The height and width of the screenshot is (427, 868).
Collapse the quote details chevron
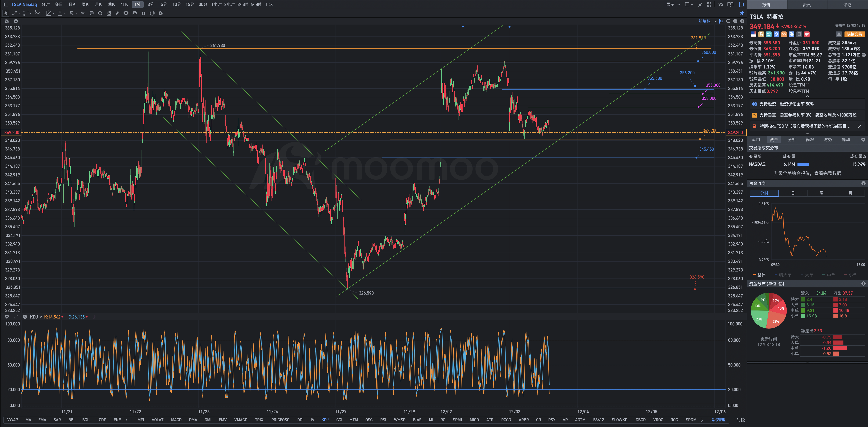[x=807, y=96]
